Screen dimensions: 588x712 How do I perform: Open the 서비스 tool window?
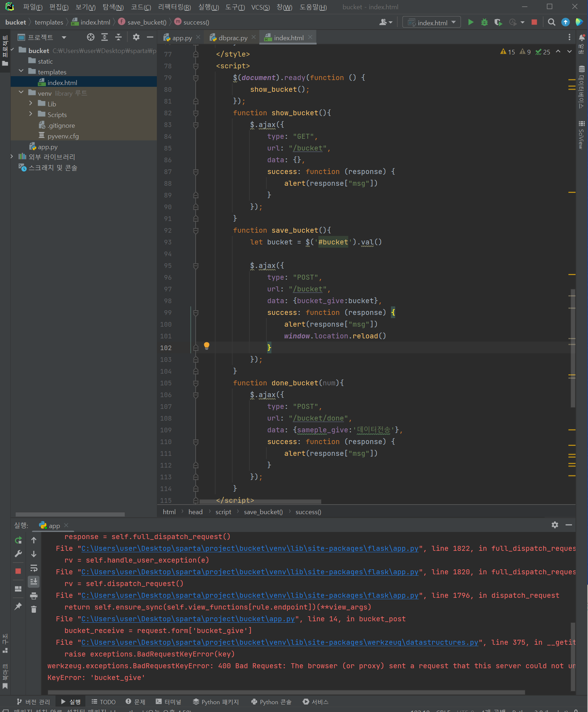(x=316, y=702)
